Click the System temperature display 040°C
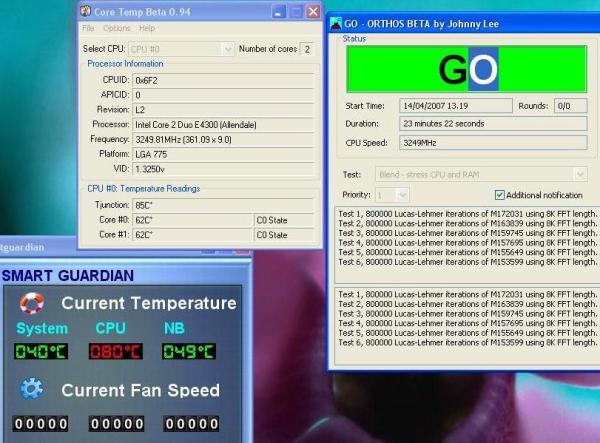600x443 pixels. pyautogui.click(x=41, y=352)
